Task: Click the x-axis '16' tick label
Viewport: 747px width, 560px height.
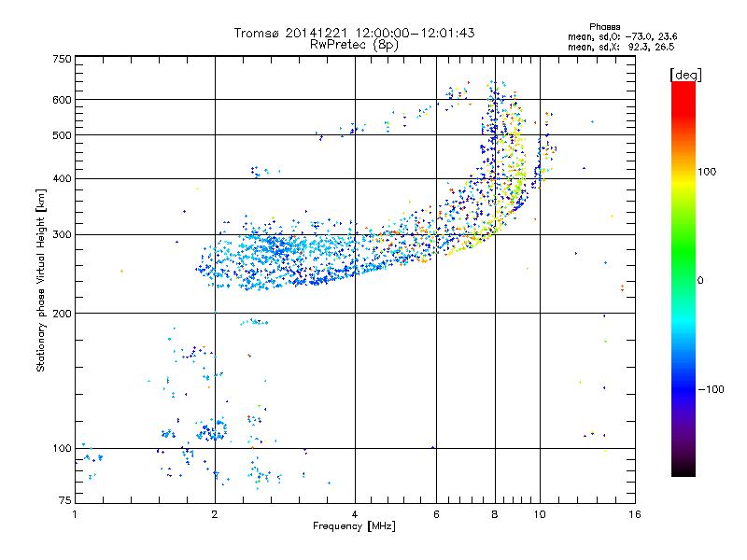Action: [x=635, y=514]
